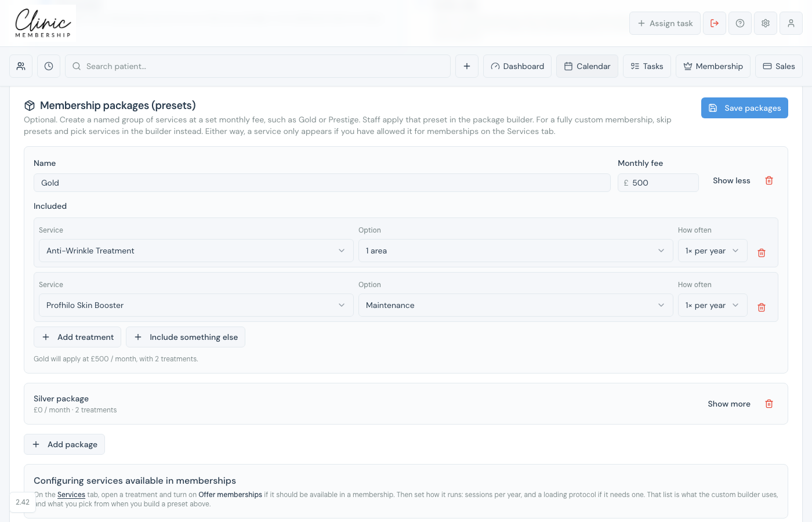This screenshot has height=522, width=812.
Task: Expand Silver package with Show more
Action: pyautogui.click(x=729, y=404)
